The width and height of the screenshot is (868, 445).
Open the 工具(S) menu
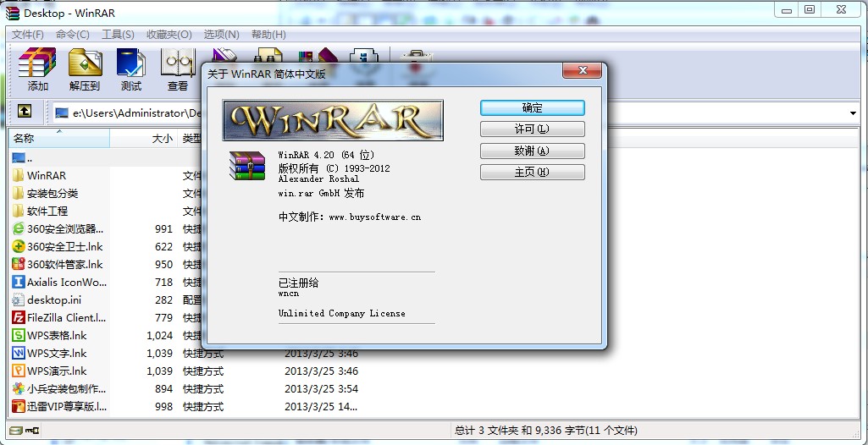(118, 35)
